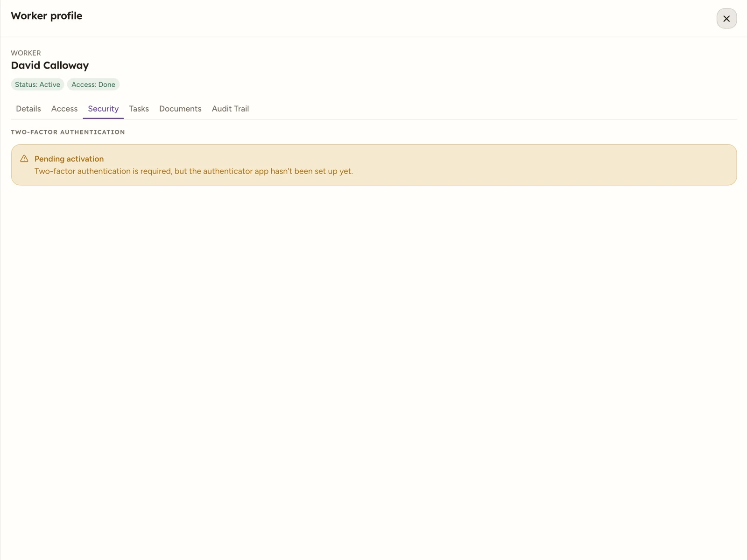747x560 pixels.
Task: Go to the Tasks tab
Action: (139, 109)
